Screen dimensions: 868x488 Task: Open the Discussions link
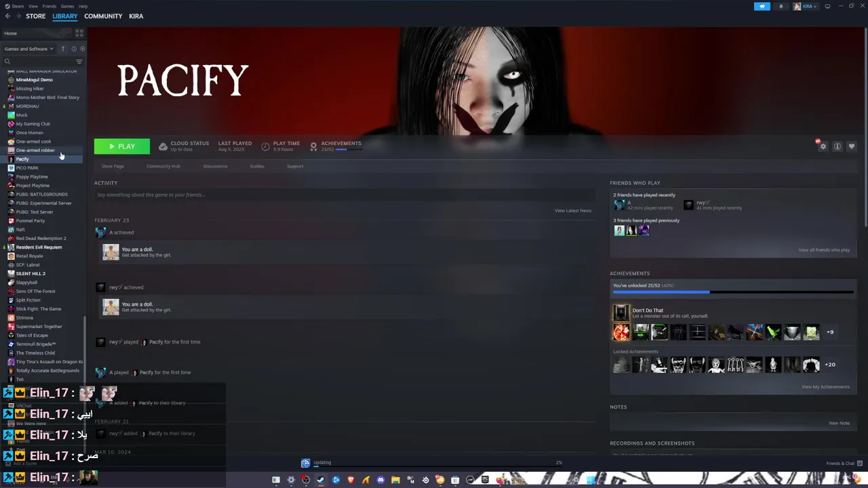point(215,166)
